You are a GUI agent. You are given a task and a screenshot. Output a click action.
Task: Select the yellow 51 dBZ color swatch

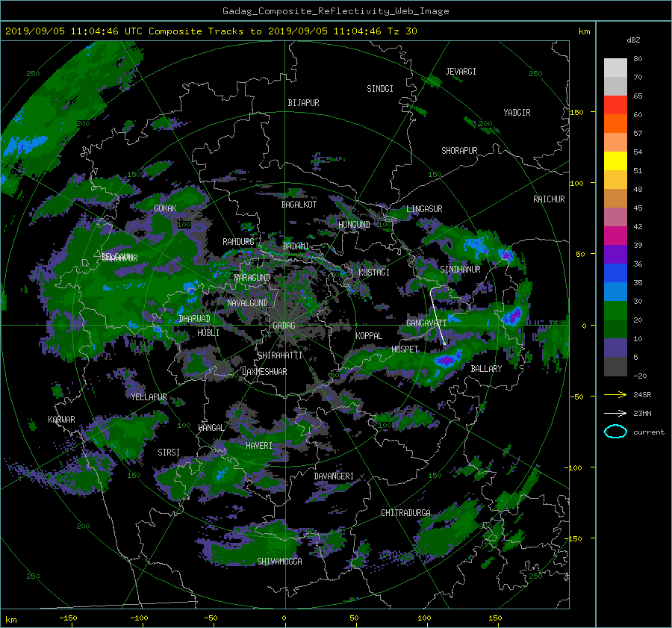(615, 161)
